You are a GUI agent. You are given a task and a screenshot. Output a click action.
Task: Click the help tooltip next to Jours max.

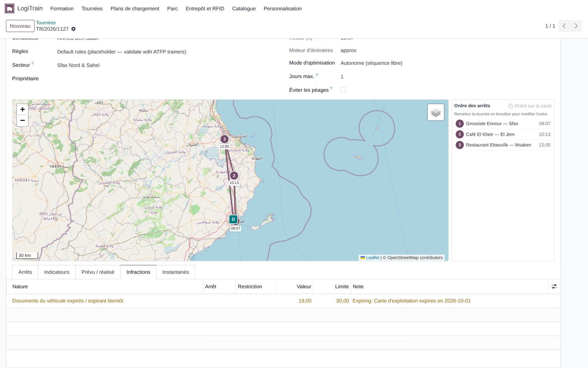click(317, 75)
